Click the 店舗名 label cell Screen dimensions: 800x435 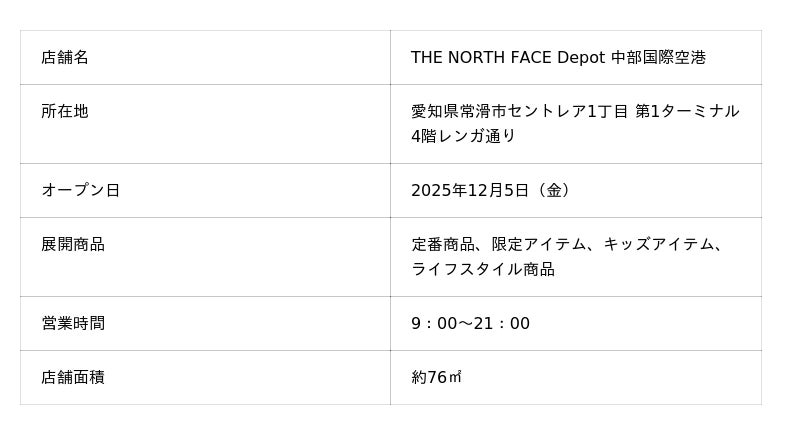pyautogui.click(x=65, y=58)
